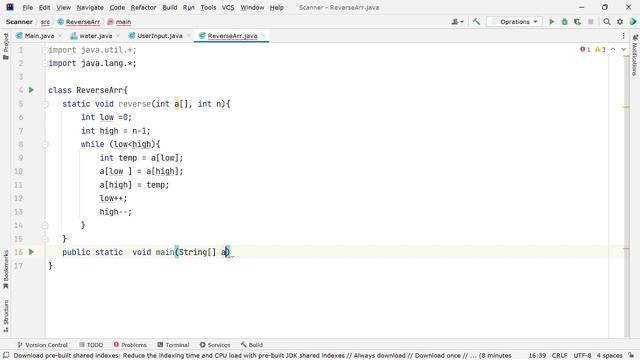Image resolution: width=640 pixels, height=360 pixels.
Task: Start debugging with the bug icon
Action: (x=564, y=22)
